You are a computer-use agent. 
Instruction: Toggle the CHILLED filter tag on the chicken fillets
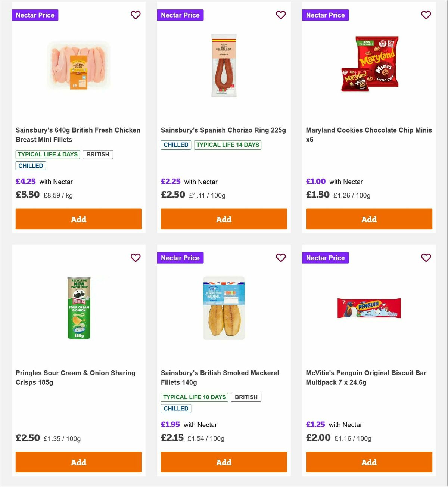click(x=31, y=165)
